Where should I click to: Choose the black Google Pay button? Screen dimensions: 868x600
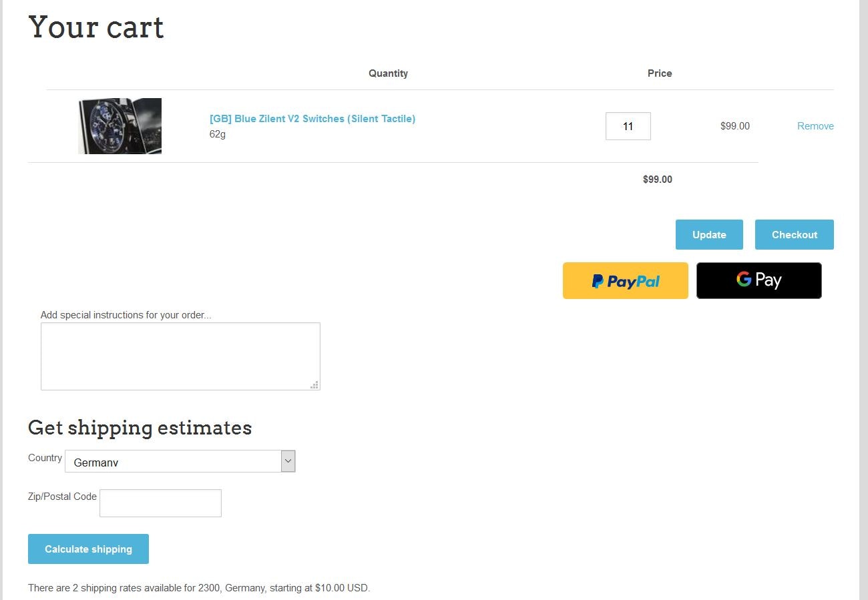[x=758, y=281]
